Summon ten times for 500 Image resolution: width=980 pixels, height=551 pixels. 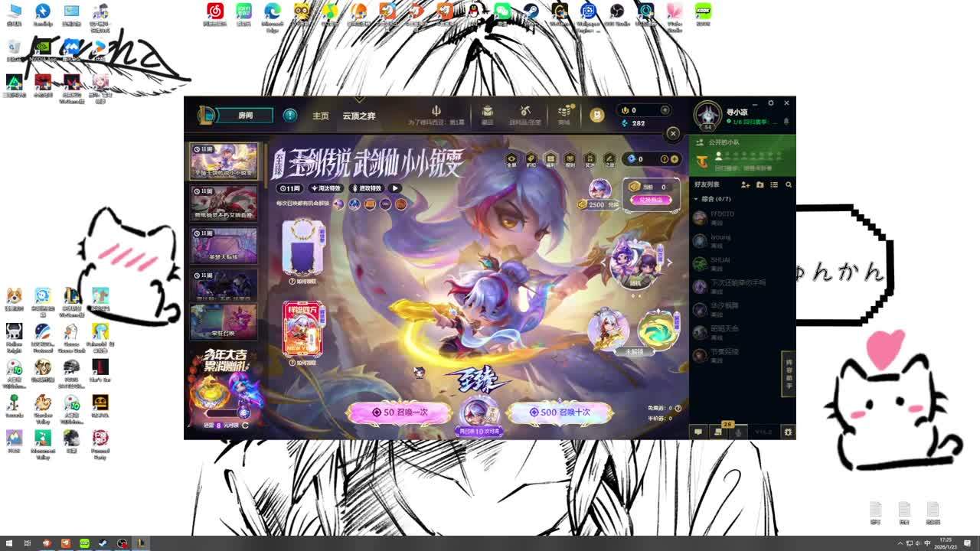[x=560, y=412]
